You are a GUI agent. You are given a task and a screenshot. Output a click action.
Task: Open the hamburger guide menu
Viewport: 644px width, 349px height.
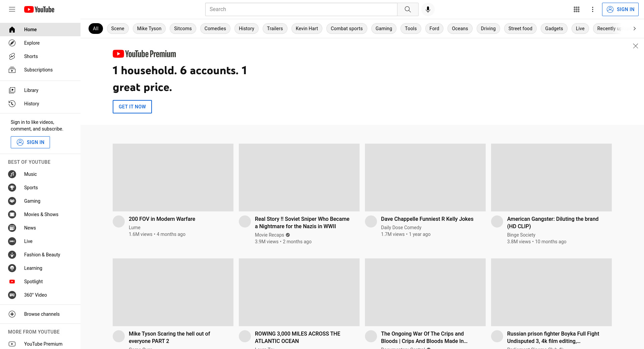(12, 9)
